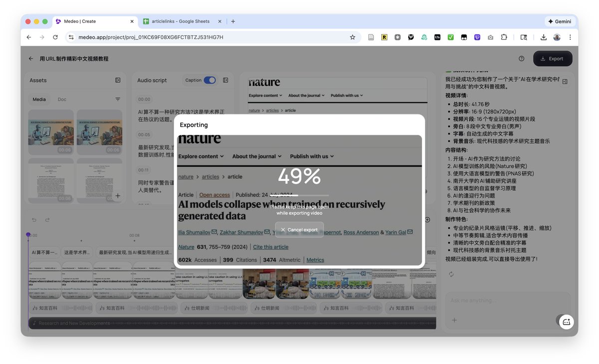Open the Extensions puzzle piece menu
The width and height of the screenshot is (599, 364).
[504, 37]
